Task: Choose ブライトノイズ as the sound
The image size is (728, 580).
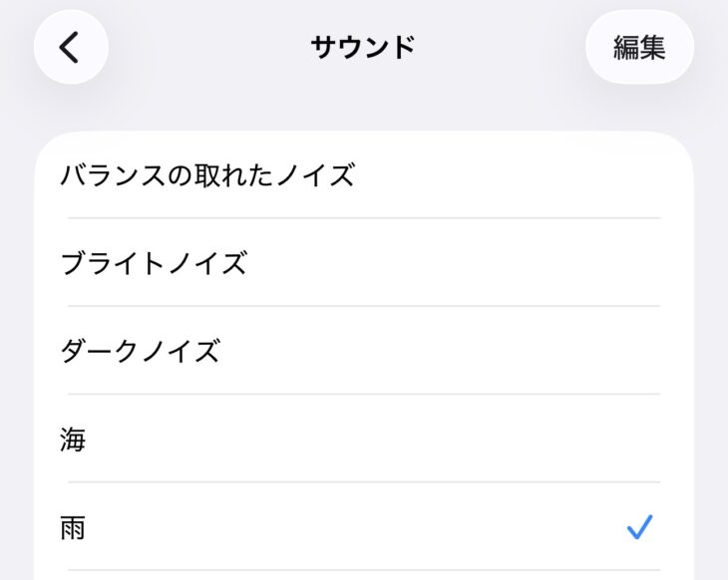Action: [x=364, y=264]
